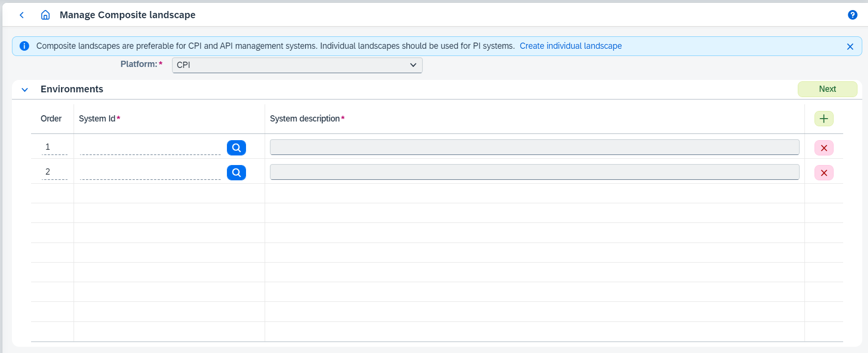Collapse the Environments section
Viewport: 868px width, 353px height.
[25, 89]
